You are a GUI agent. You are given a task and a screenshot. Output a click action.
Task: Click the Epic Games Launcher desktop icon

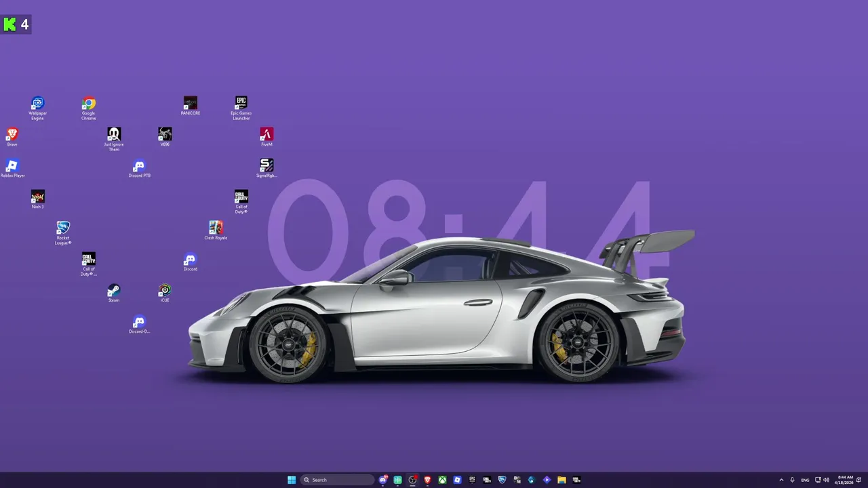coord(241,108)
